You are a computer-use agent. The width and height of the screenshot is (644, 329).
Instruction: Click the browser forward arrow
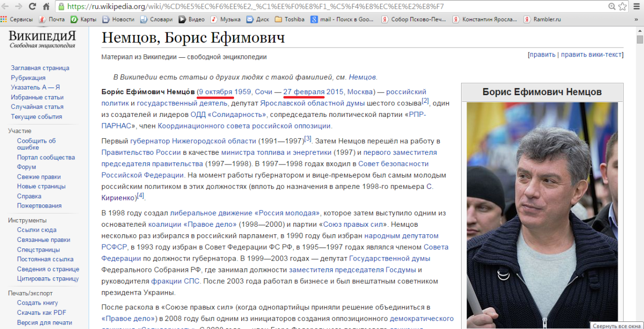tap(19, 7)
